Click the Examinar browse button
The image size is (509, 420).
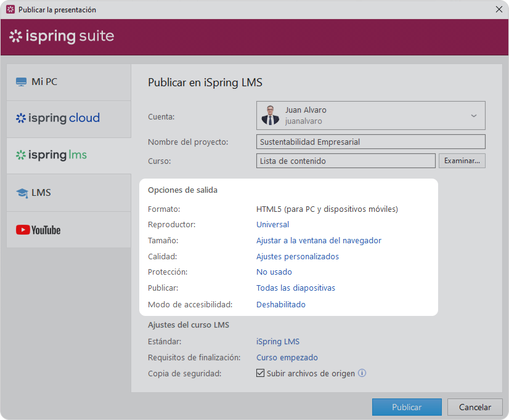point(462,161)
